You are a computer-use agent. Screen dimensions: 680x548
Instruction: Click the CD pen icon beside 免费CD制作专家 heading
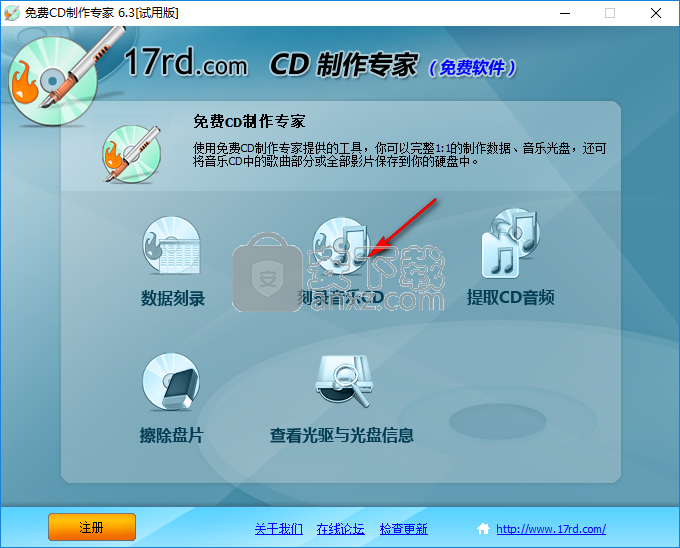[132, 152]
